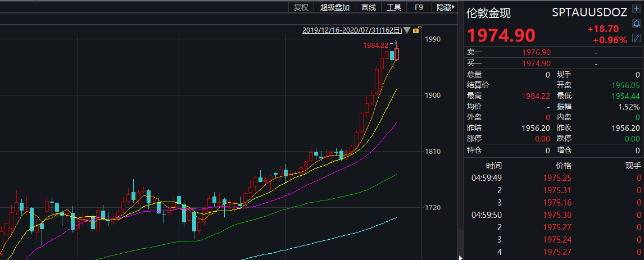The height and width of the screenshot is (260, 644).
Task: Click the 价格 column header
Action: [563, 166]
